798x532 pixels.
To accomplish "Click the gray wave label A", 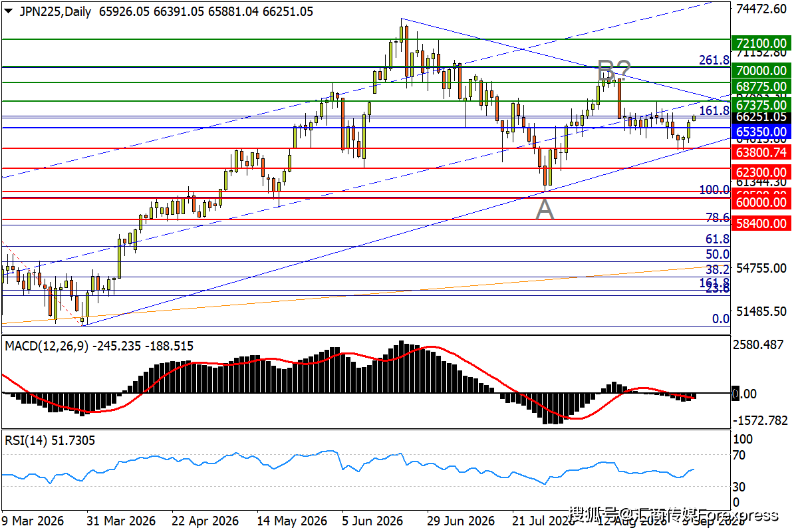I will click(x=545, y=210).
